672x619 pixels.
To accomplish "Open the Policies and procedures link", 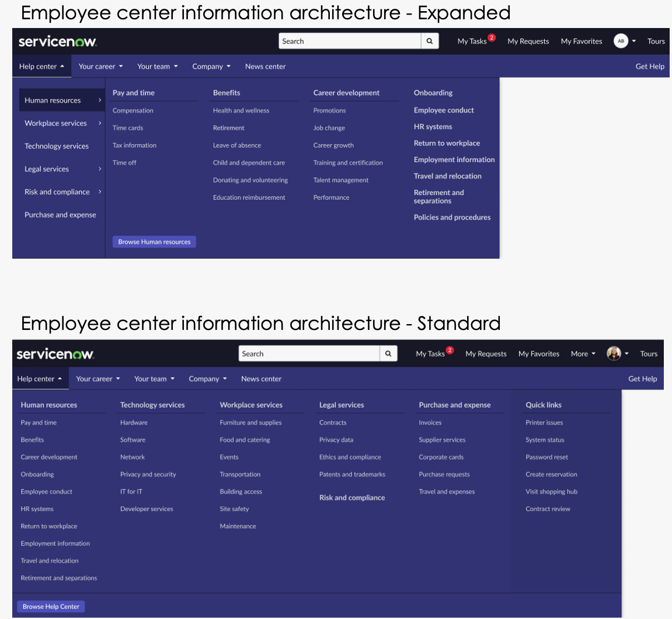I will point(452,217).
